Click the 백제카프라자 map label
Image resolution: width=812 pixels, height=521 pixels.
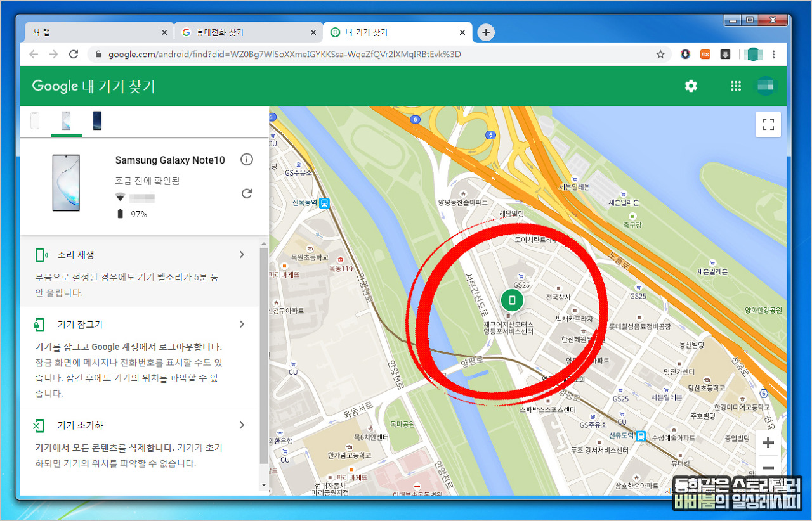(x=574, y=318)
